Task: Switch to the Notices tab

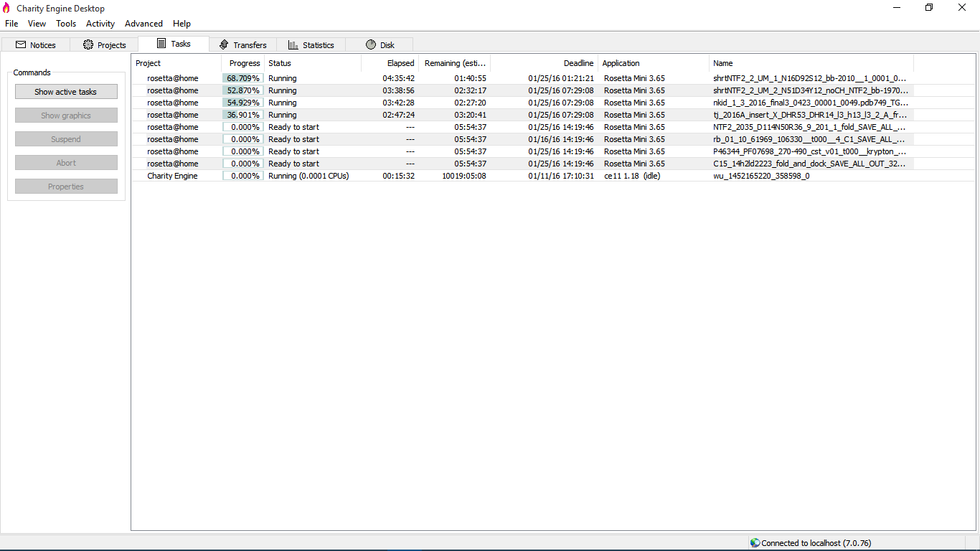Action: (x=35, y=44)
